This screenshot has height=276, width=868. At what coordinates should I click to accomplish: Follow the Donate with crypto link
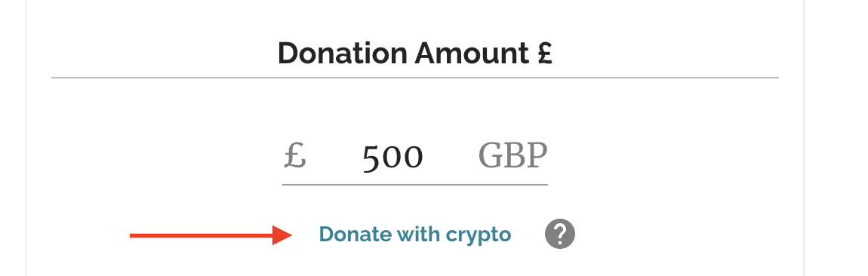coord(414,235)
